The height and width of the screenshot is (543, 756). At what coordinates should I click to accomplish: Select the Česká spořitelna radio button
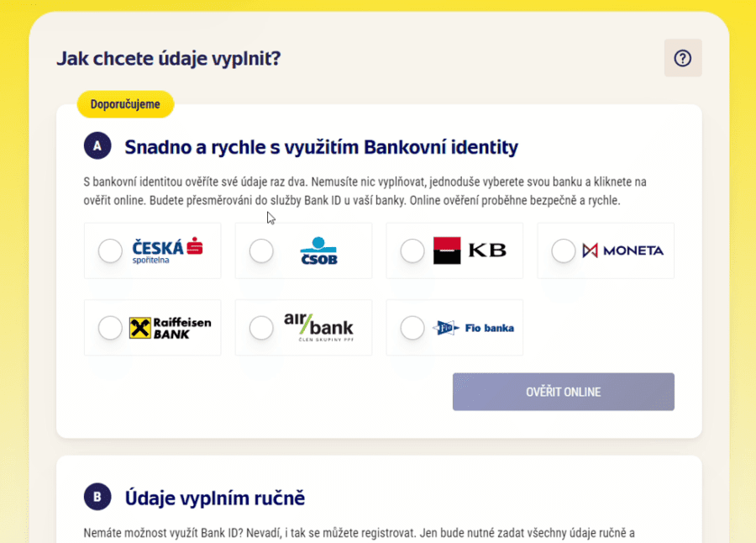point(110,250)
